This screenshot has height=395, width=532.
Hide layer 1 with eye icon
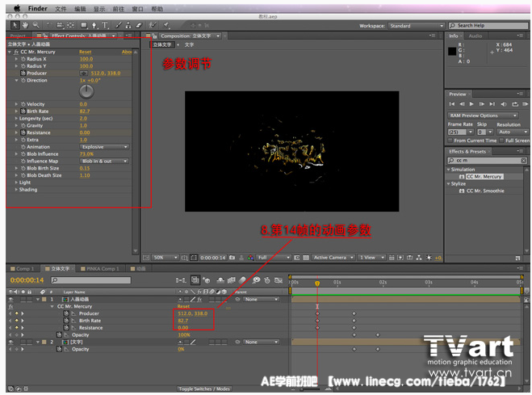coord(10,300)
